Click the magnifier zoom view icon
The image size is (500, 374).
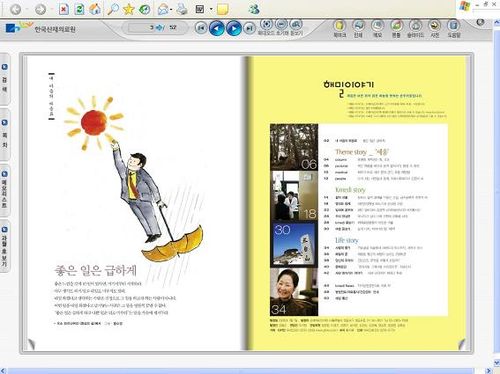pyautogui.click(x=296, y=24)
